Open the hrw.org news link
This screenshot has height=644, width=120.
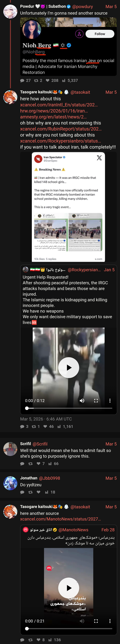(x=54, y=111)
